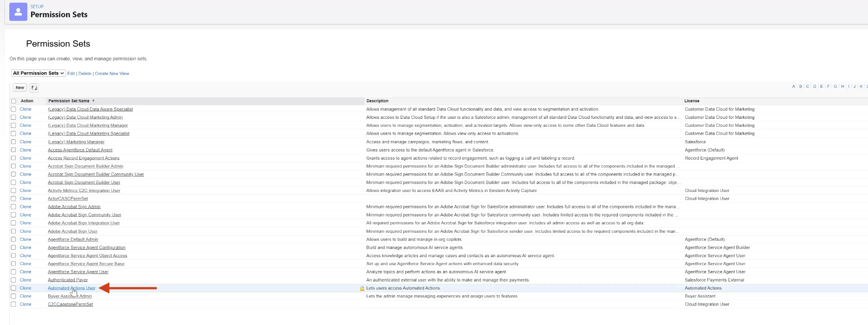This screenshot has width=868, height=325.
Task: Click 'Record Engagement Agent' license cell
Action: tap(711, 158)
